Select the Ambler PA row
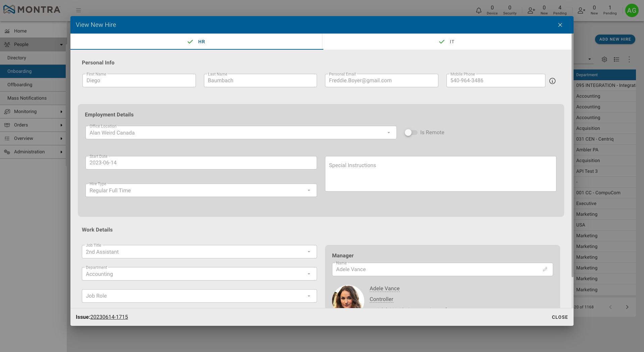The image size is (644, 352). [x=605, y=150]
